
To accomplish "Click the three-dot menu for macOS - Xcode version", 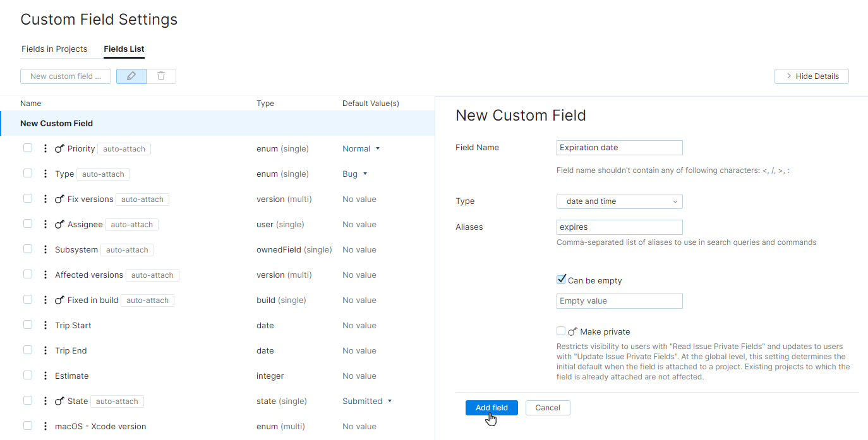I will click(x=45, y=427).
